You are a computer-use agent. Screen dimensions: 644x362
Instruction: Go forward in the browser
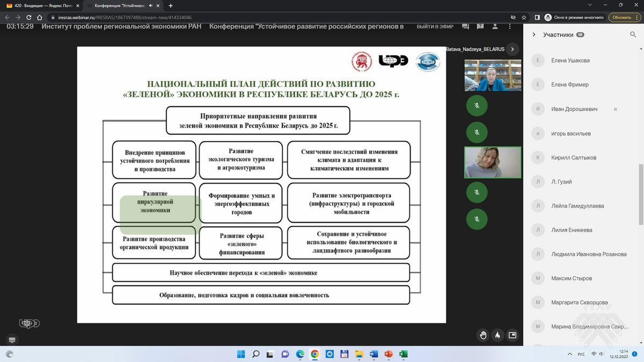coord(18,17)
